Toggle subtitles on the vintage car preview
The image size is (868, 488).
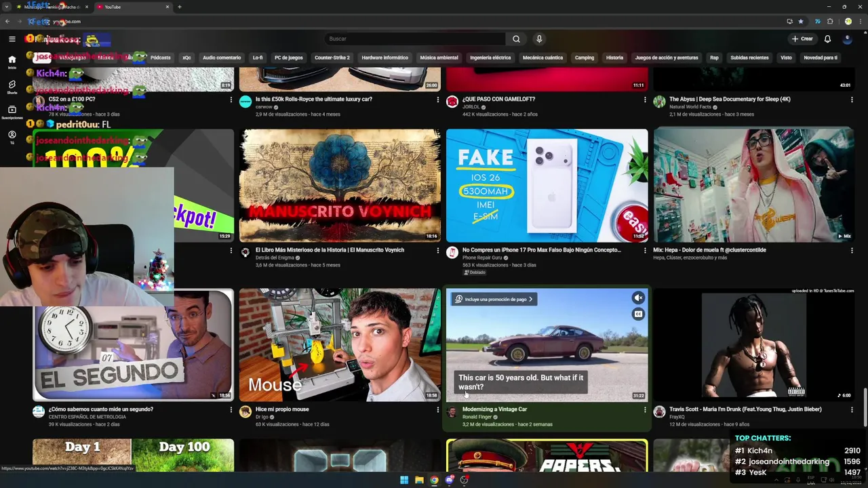[638, 314]
